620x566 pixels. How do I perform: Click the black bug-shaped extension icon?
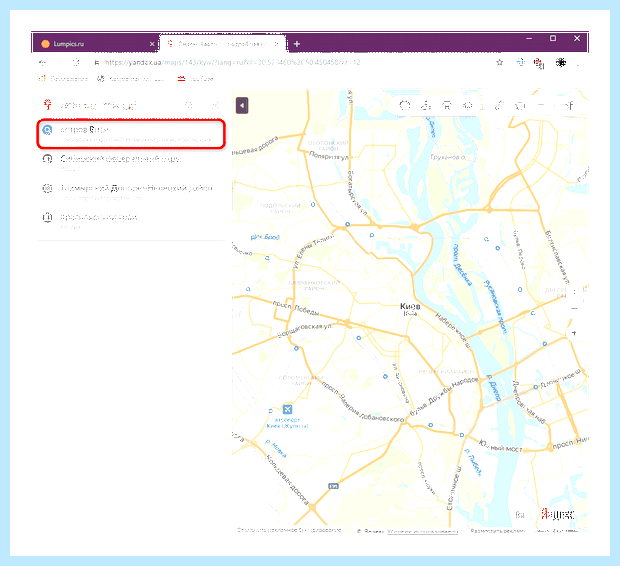[x=561, y=62]
